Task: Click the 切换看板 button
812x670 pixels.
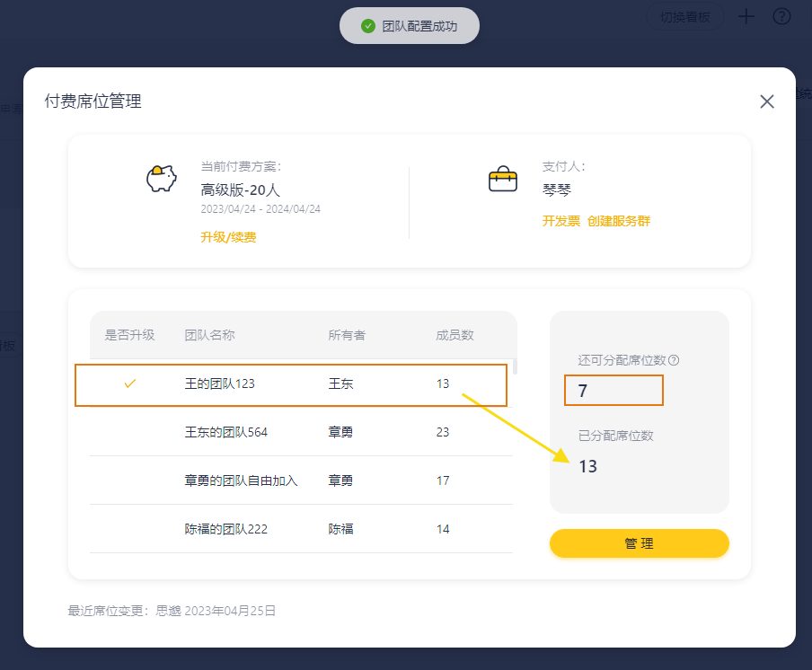Action: (684, 16)
